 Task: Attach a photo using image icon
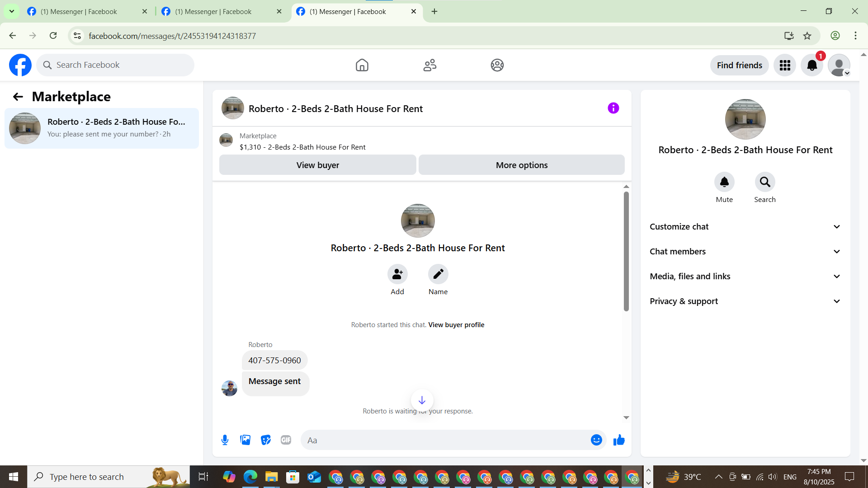[245, 440]
